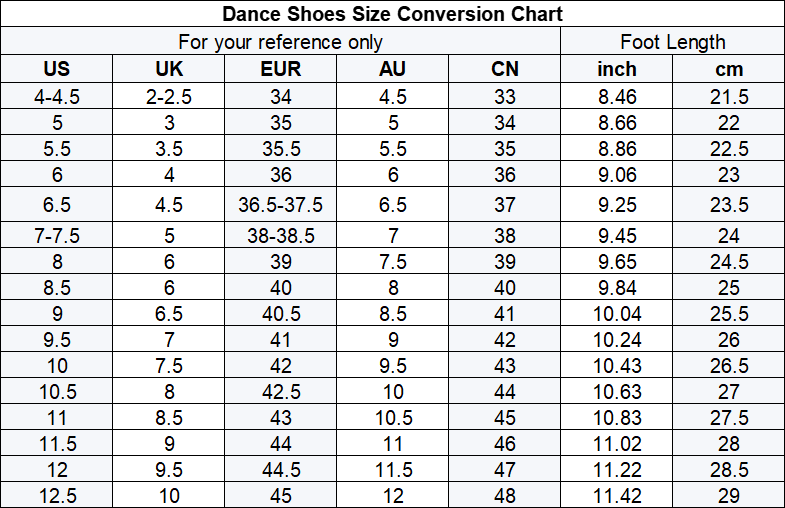Select the US column header
Screen dimensions: 785x508
[x=57, y=69]
